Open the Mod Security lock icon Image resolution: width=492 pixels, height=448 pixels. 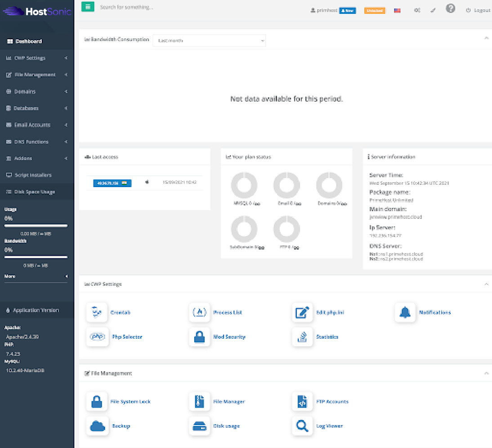coord(200,337)
